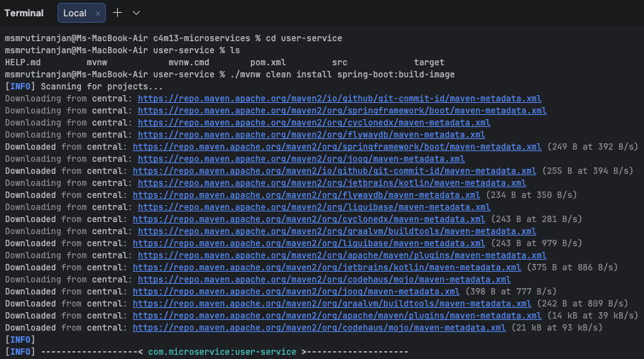Open the Downloading graalvm buildtools metadata link
Image resolution: width=644 pixels, height=359 pixels.
click(337, 231)
